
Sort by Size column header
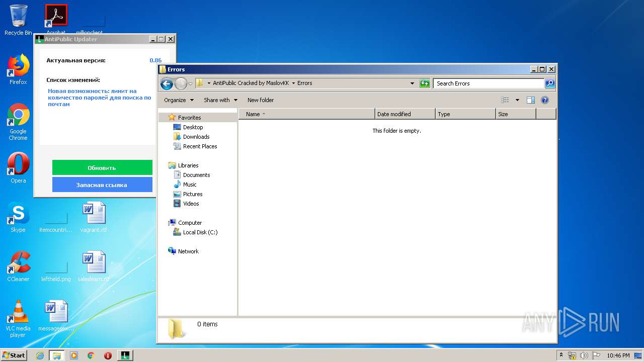click(x=516, y=114)
